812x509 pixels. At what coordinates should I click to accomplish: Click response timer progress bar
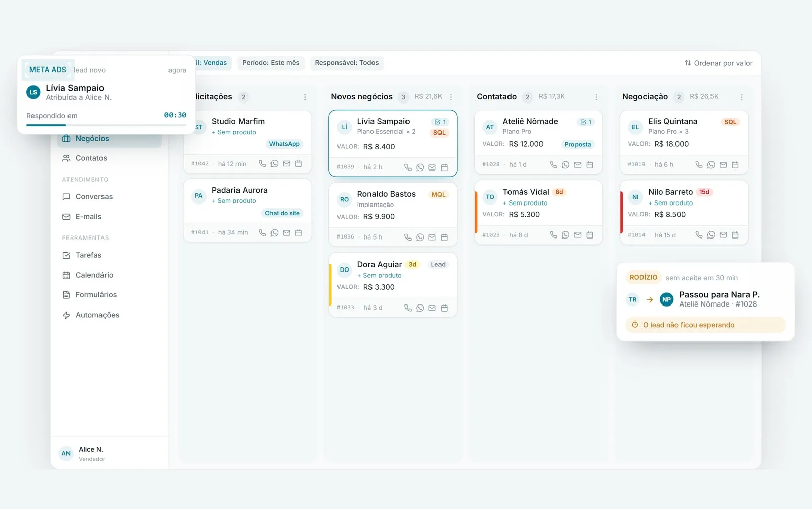[x=106, y=125]
